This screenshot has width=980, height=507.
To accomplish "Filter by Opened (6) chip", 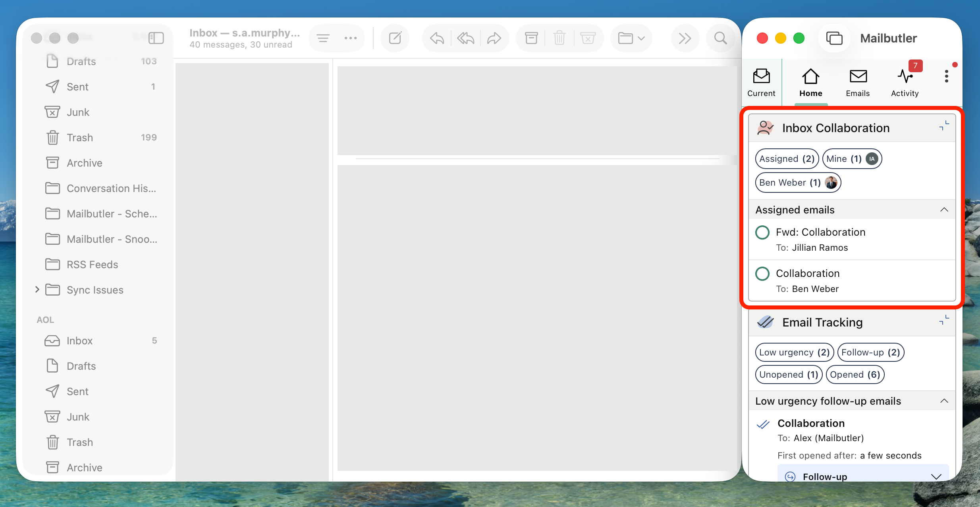I will (x=855, y=374).
